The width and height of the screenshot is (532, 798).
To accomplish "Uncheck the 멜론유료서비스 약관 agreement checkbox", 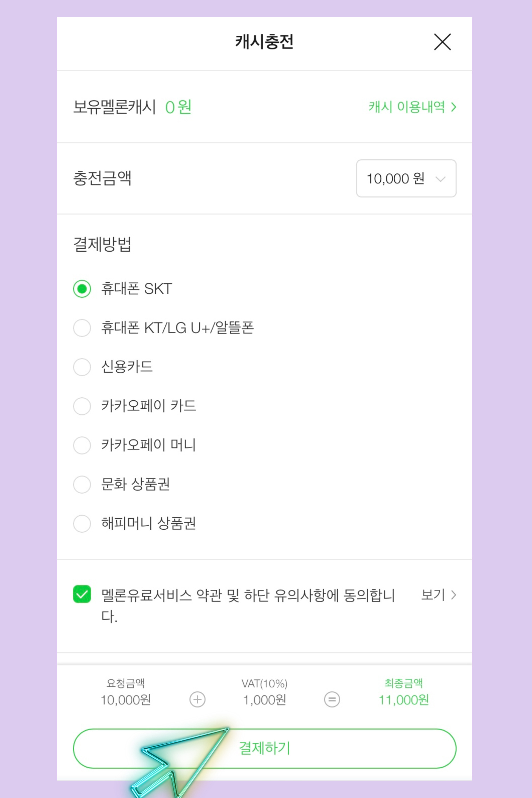I will point(82,594).
